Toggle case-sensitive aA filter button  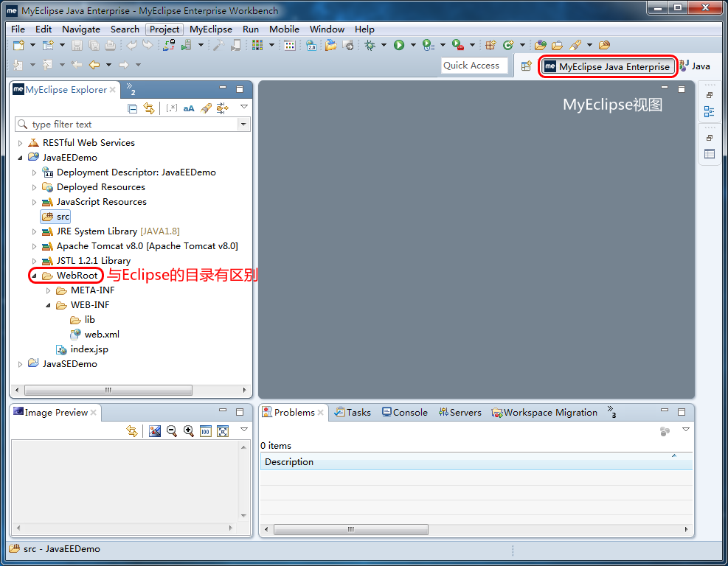(x=189, y=108)
